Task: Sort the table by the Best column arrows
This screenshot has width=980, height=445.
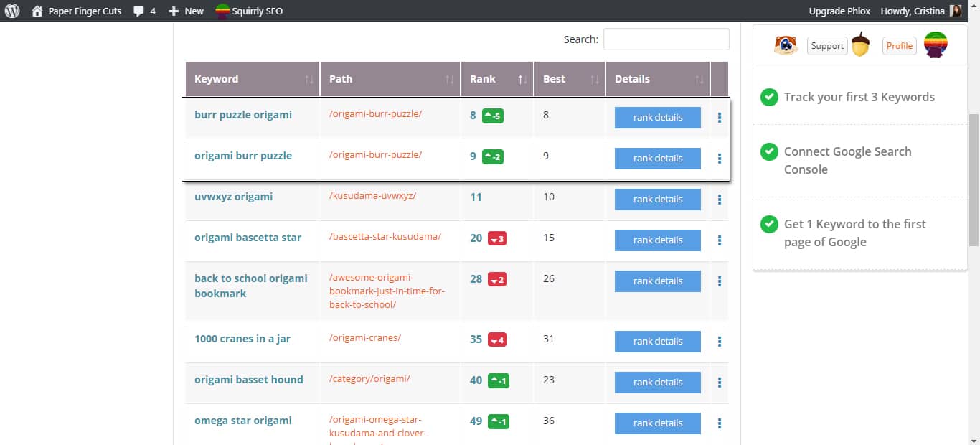Action: tap(595, 79)
